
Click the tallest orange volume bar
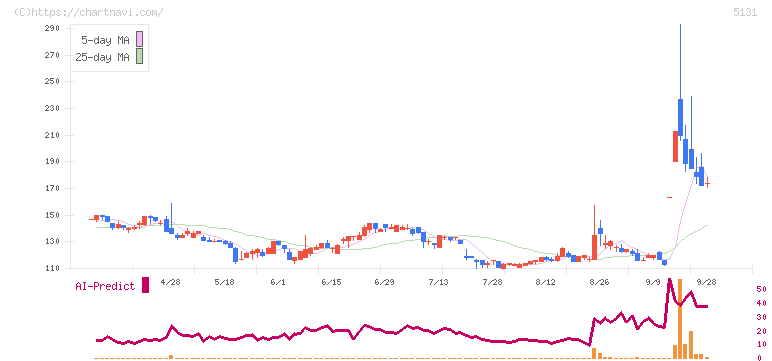[680, 318]
